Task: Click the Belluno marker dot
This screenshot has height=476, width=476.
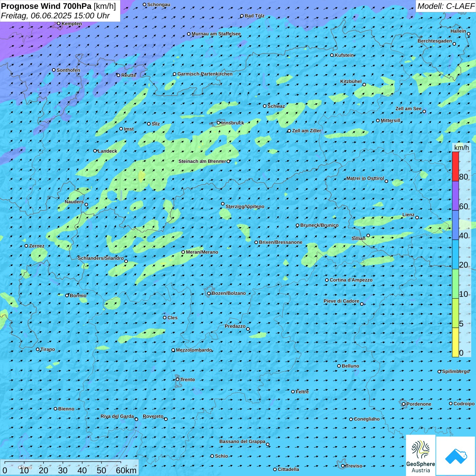Action: pyautogui.click(x=339, y=366)
